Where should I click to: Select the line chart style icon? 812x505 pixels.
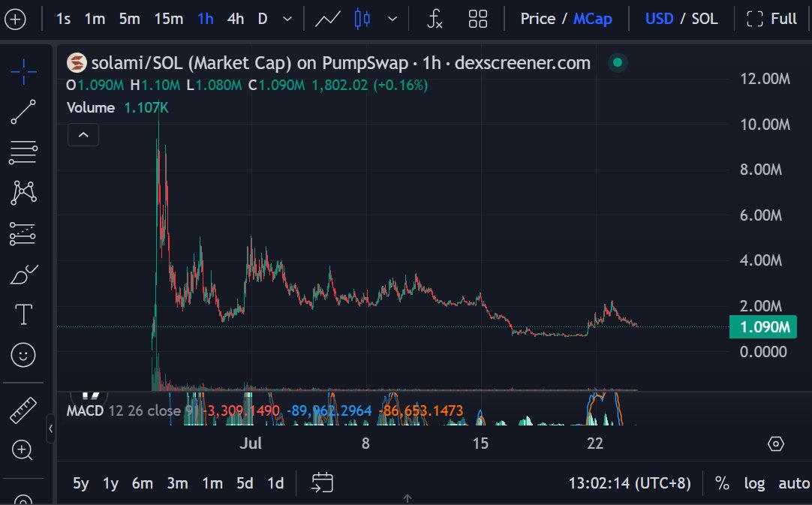pos(328,20)
